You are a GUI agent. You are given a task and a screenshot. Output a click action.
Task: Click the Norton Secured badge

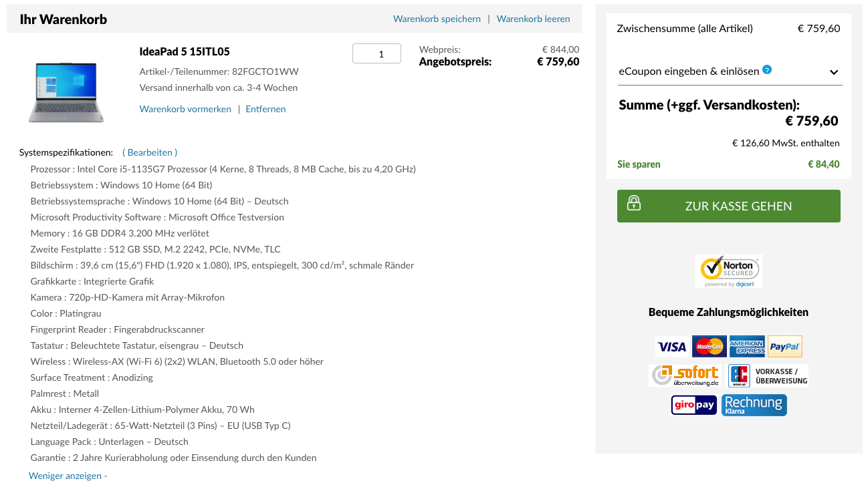click(x=728, y=271)
